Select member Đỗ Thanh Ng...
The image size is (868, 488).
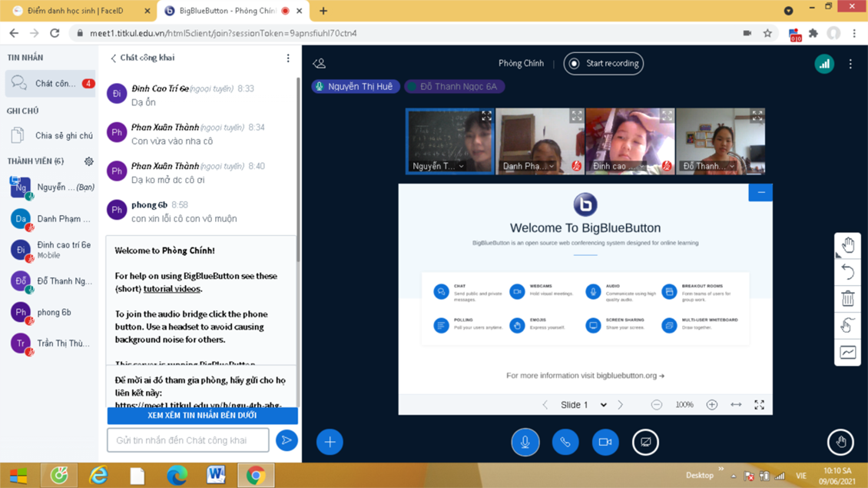pyautogui.click(x=51, y=281)
